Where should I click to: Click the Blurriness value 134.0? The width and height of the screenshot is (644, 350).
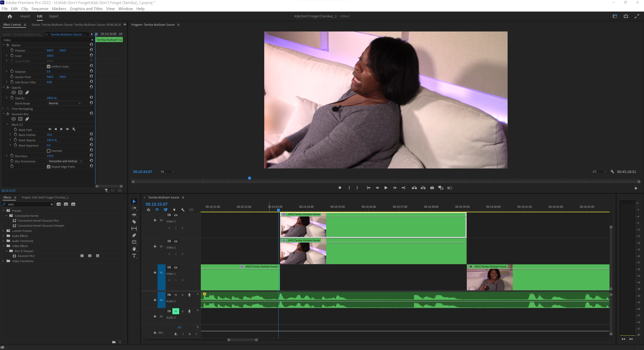[50, 156]
